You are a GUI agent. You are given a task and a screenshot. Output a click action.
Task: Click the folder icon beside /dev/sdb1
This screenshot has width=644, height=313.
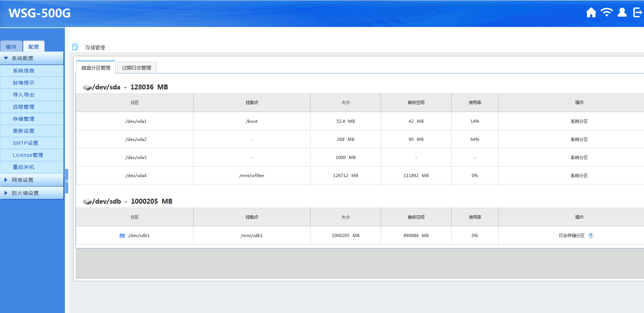tap(122, 236)
